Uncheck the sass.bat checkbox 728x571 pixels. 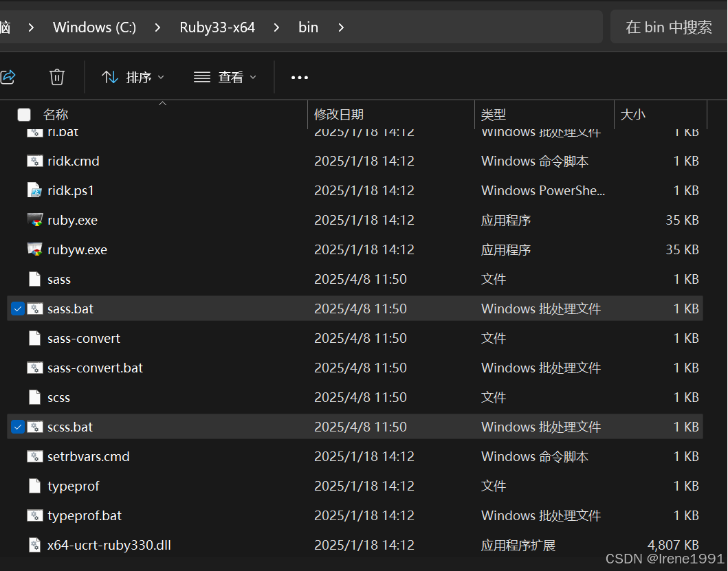(18, 309)
